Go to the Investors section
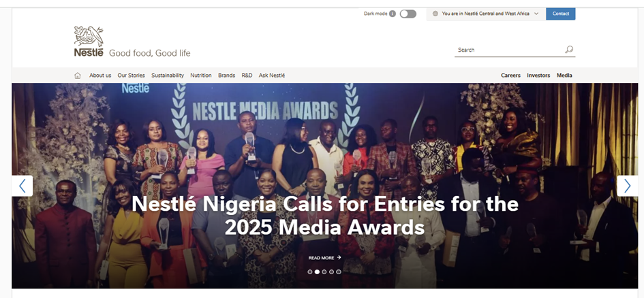Screen dimensions: 644x298 click(x=538, y=76)
